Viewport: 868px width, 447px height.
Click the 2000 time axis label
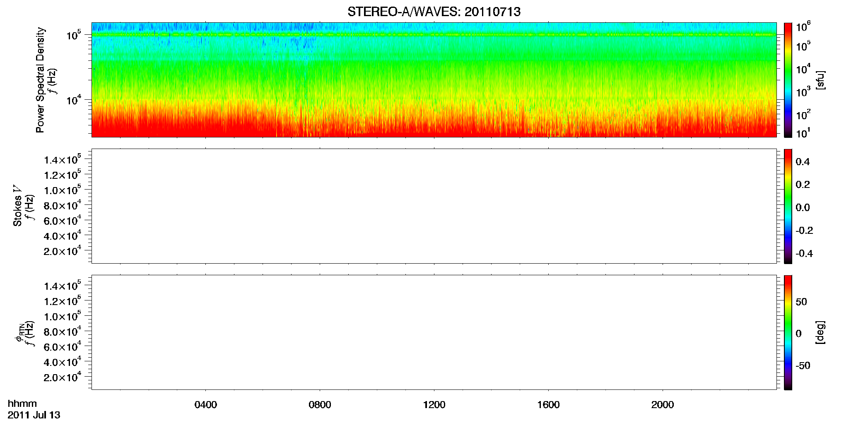tap(663, 405)
